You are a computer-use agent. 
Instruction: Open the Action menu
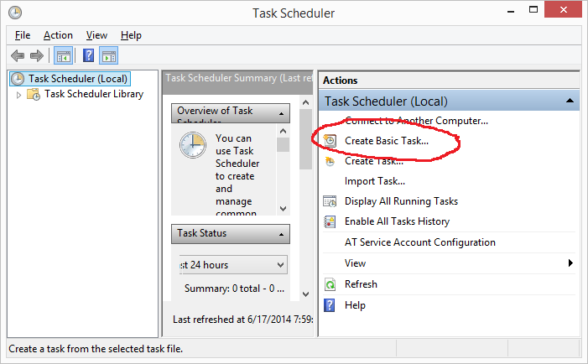(x=58, y=35)
